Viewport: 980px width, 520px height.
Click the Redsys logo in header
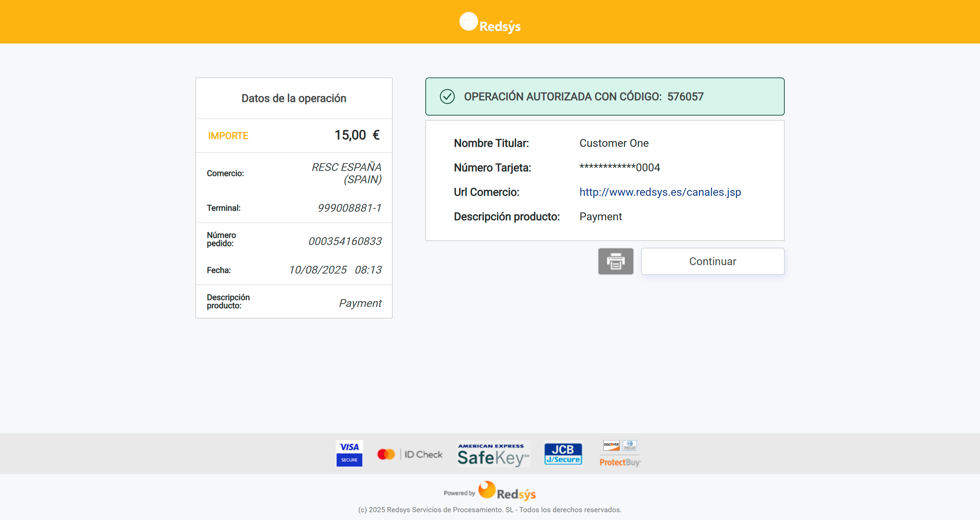(490, 23)
